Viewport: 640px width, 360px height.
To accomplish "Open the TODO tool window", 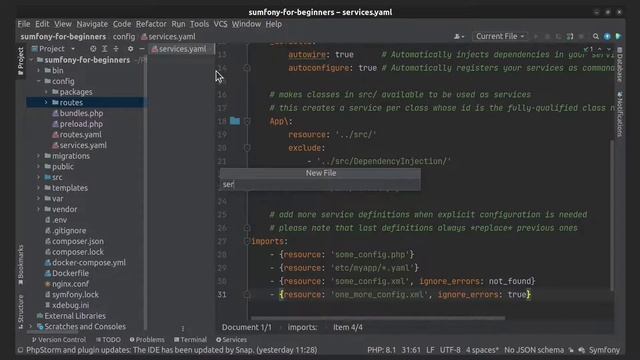I will coord(108,340).
